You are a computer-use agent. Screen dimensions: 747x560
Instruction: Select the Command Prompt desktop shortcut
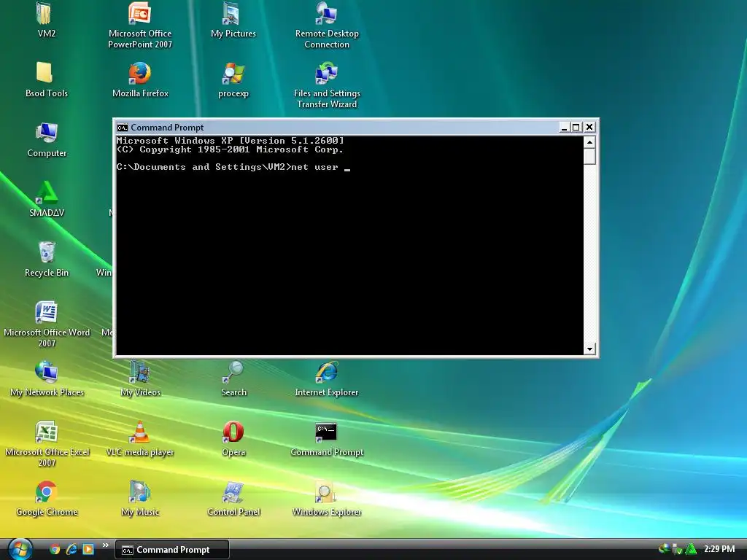pos(327,433)
